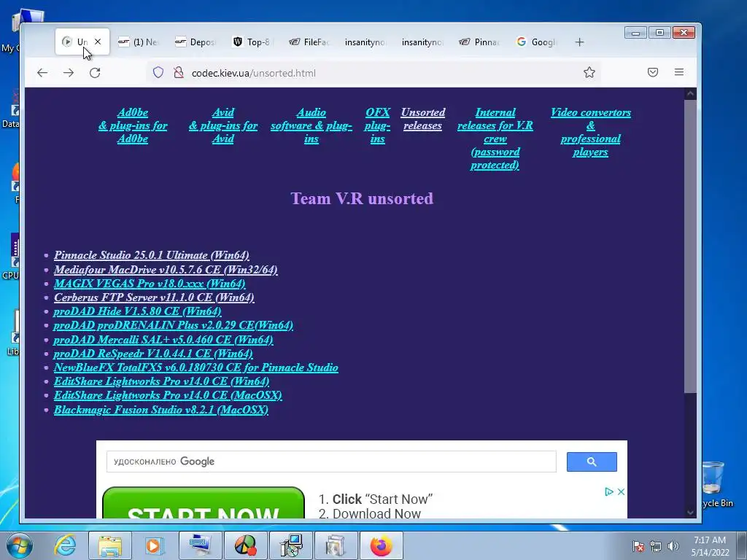Open the AdChoices triangle icon
The image size is (747, 560).
click(x=609, y=492)
